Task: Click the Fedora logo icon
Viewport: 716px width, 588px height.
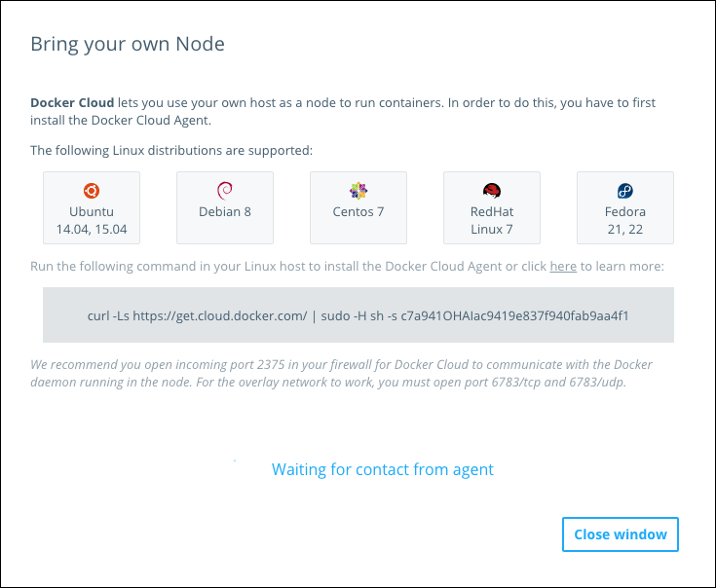Action: (624, 191)
